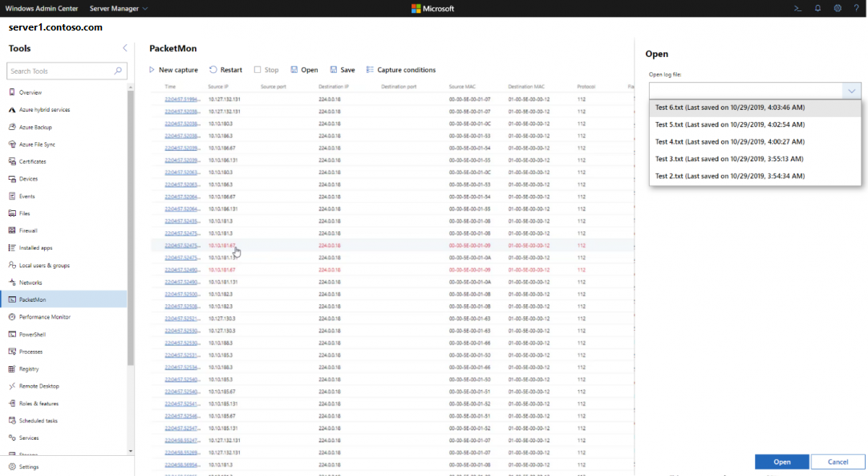This screenshot has height=476, width=868.
Task: Click source MAC 00-00-5E-00-01-0C in third row
Action: coord(469,124)
